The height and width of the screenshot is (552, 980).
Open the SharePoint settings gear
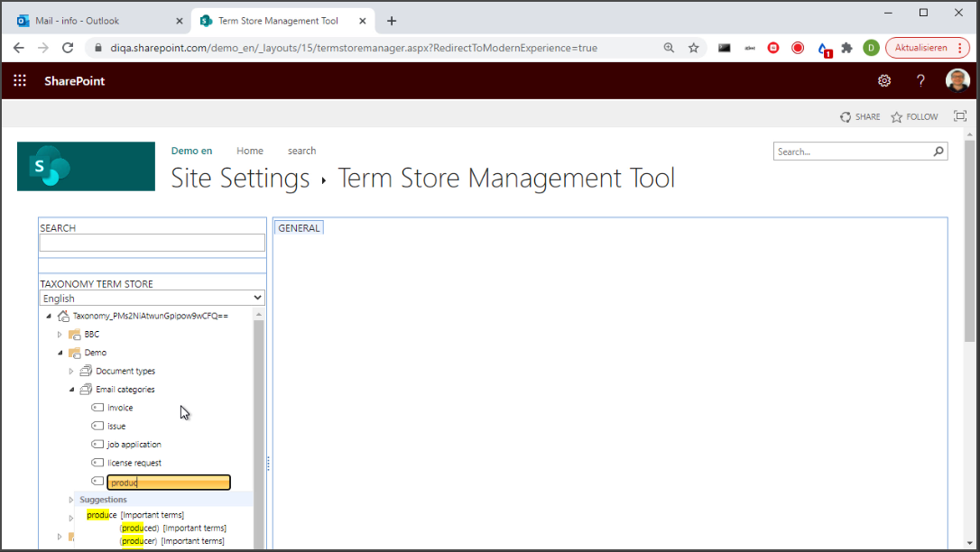pos(884,81)
